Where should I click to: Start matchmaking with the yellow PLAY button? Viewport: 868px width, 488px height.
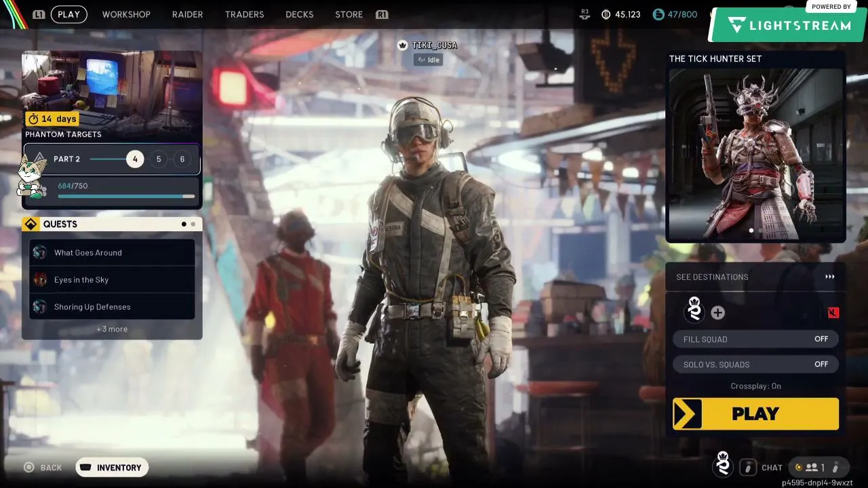pos(755,414)
